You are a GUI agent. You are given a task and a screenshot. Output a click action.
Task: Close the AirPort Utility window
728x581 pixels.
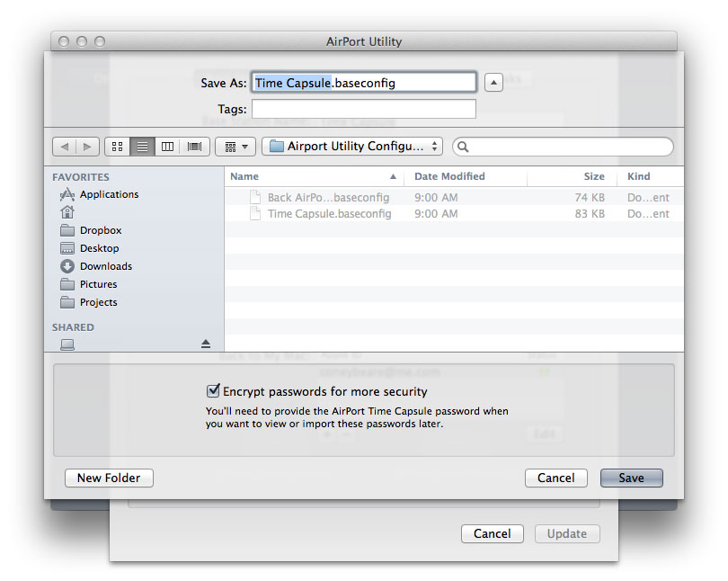pyautogui.click(x=64, y=41)
